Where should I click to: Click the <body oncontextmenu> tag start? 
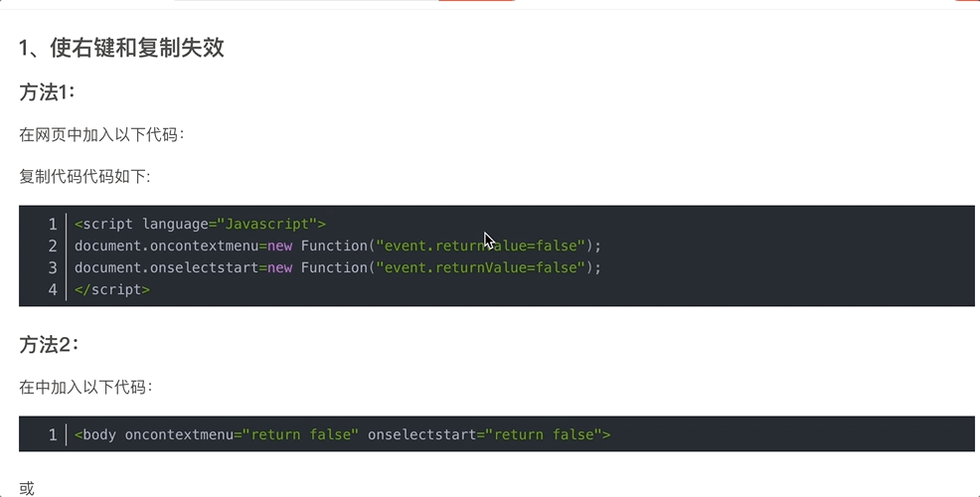point(95,434)
